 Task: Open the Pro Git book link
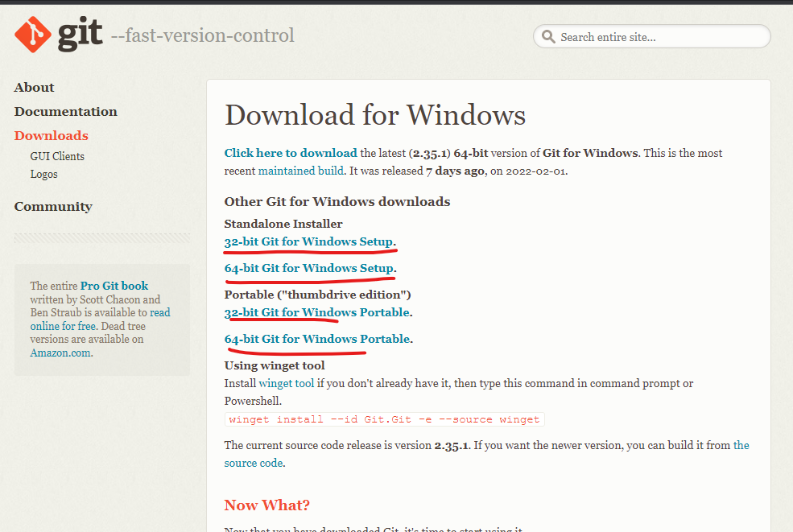tap(114, 286)
